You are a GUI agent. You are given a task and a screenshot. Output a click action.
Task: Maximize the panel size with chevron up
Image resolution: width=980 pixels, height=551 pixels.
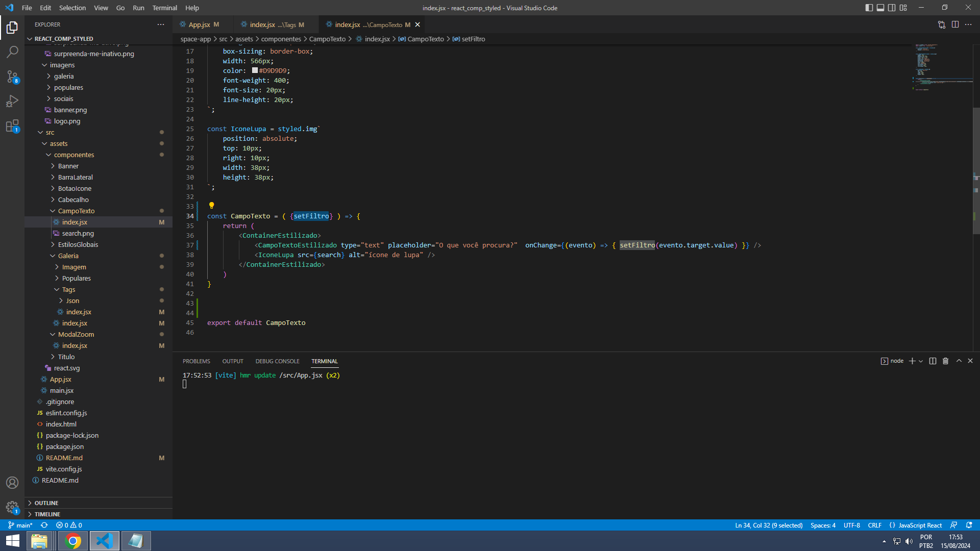coord(959,361)
